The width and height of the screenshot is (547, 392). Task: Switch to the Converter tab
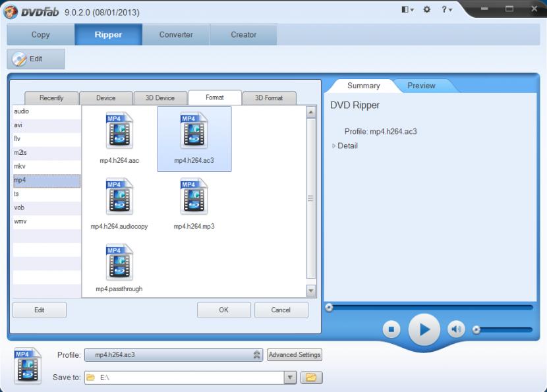[x=176, y=35]
